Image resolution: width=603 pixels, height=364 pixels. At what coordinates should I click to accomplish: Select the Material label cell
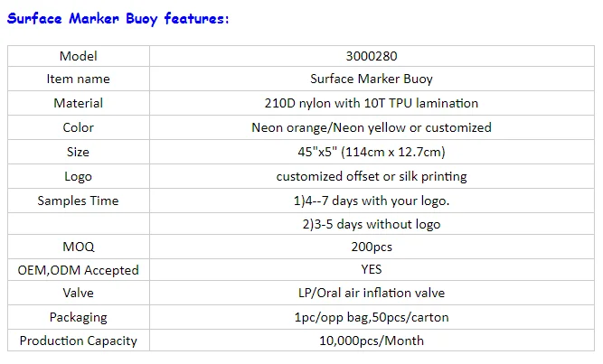(x=78, y=103)
